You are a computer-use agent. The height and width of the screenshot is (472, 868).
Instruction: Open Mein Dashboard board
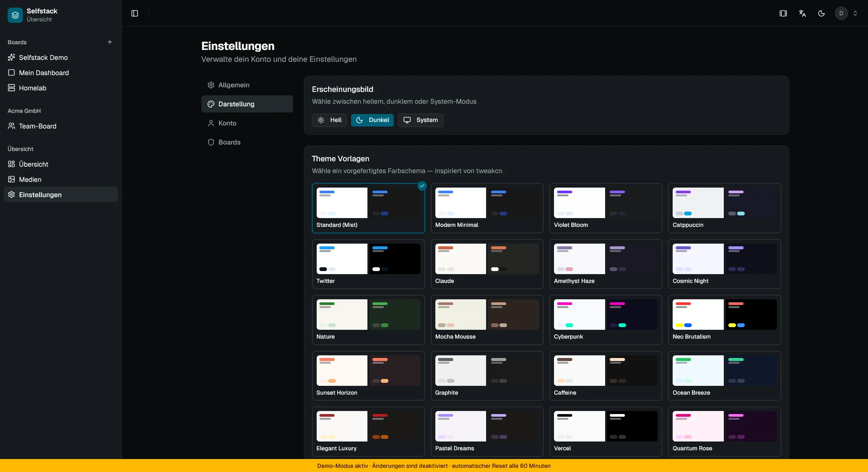(x=61, y=73)
